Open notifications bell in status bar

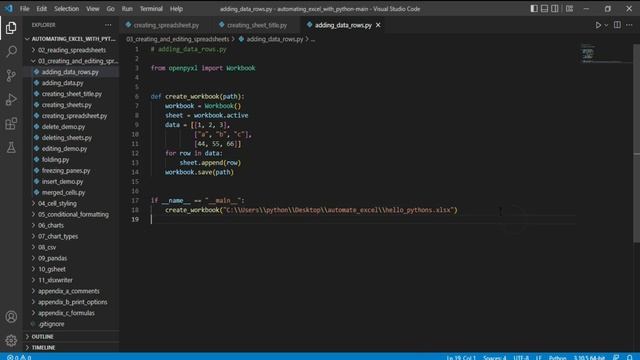coord(629,357)
